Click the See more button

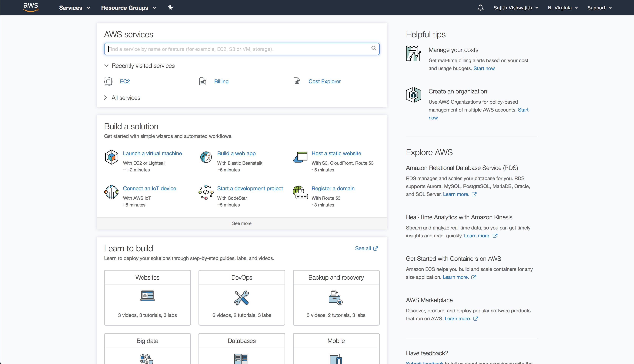click(242, 223)
